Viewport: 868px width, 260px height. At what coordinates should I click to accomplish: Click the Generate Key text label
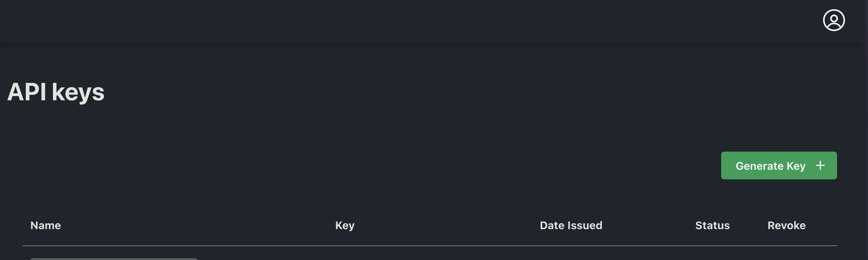click(770, 166)
